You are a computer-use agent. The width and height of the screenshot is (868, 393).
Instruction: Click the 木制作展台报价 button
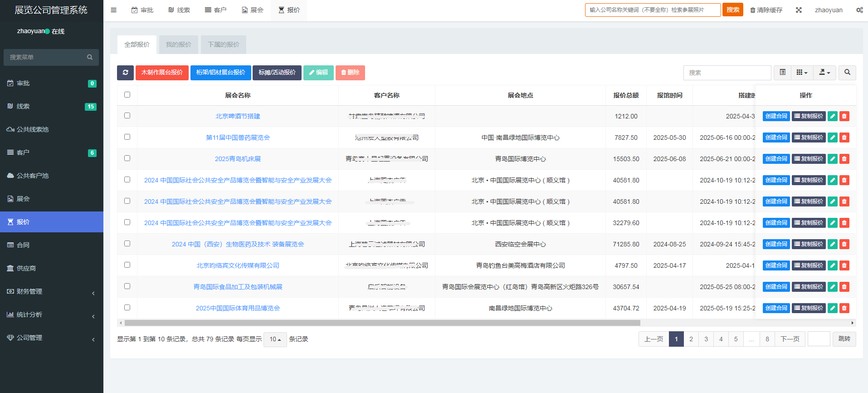(x=162, y=73)
